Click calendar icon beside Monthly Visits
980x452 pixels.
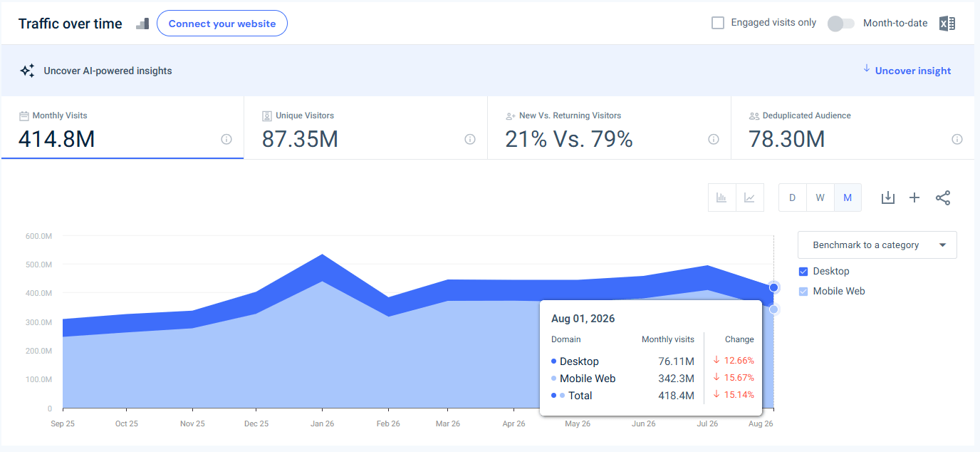point(24,115)
